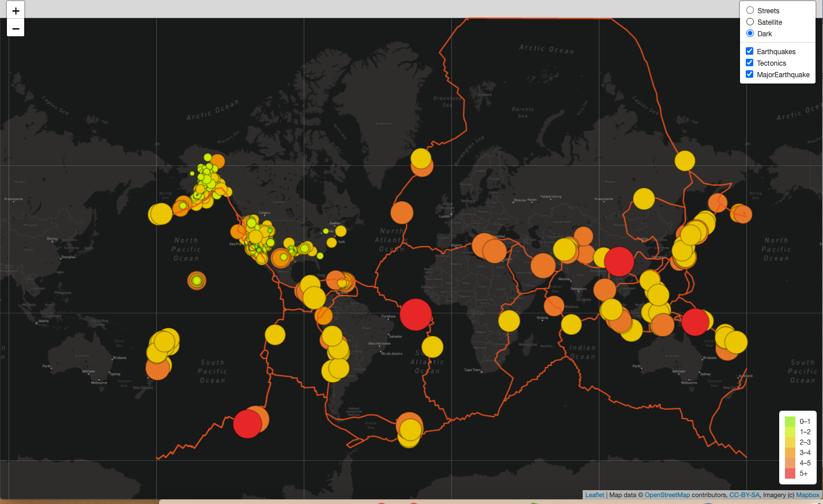Open the Leaflet attribution link
823x504 pixels.
pyautogui.click(x=595, y=495)
